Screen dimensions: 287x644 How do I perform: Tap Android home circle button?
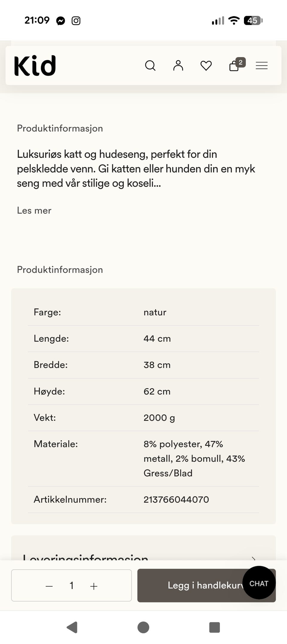click(143, 627)
